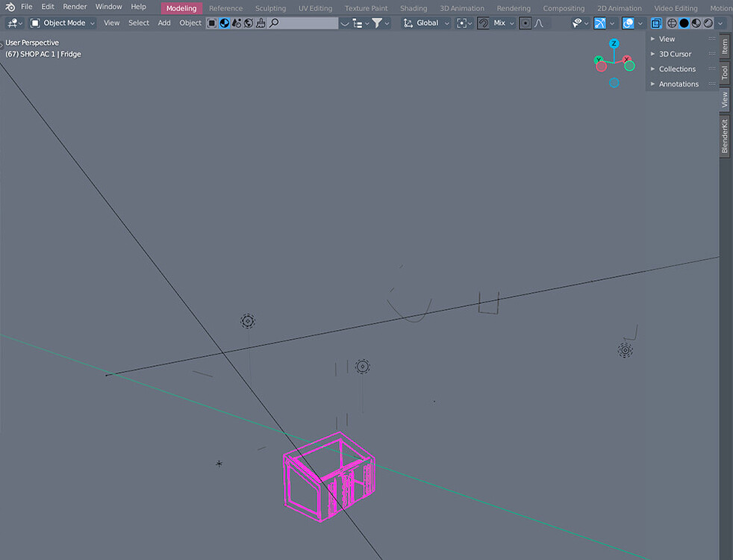
Task: Open the File menu
Action: pos(27,7)
